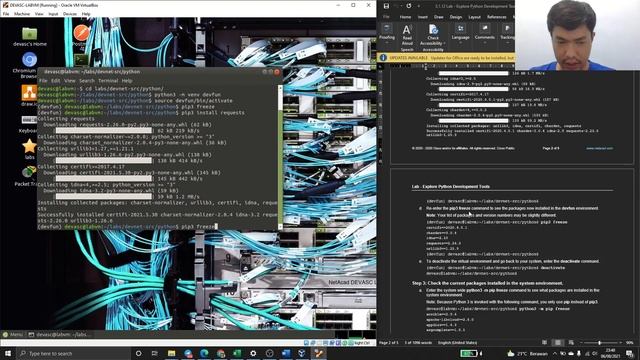Switch to the Design tab in Word

coord(456,17)
